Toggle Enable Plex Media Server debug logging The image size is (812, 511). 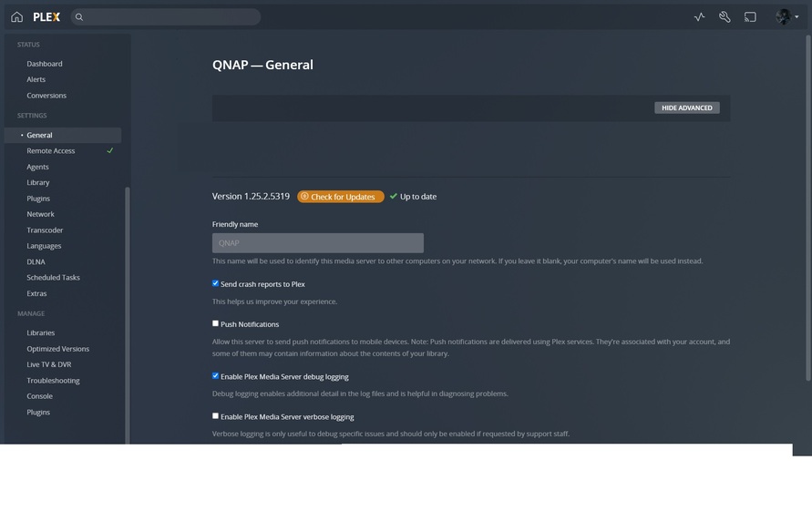click(x=215, y=376)
